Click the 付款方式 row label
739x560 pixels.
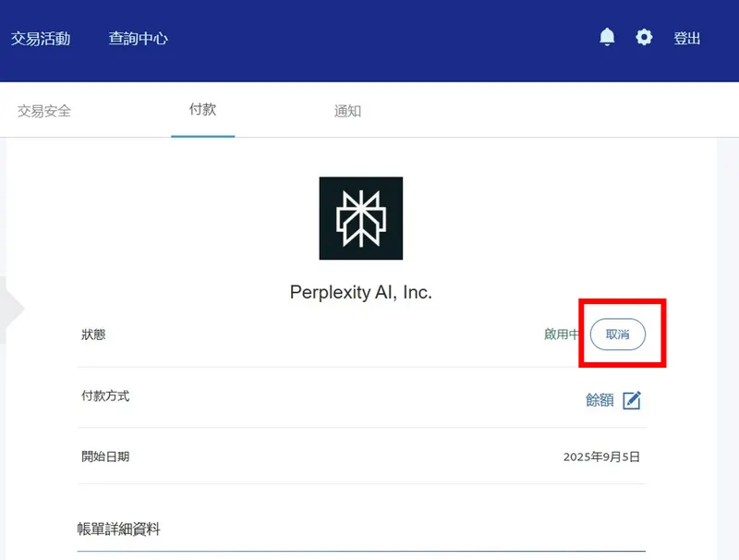tap(105, 396)
